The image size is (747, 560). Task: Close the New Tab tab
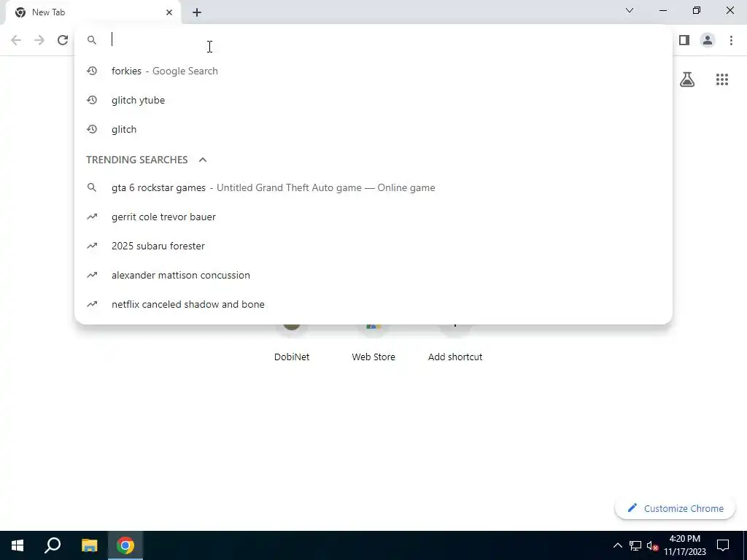(x=169, y=12)
